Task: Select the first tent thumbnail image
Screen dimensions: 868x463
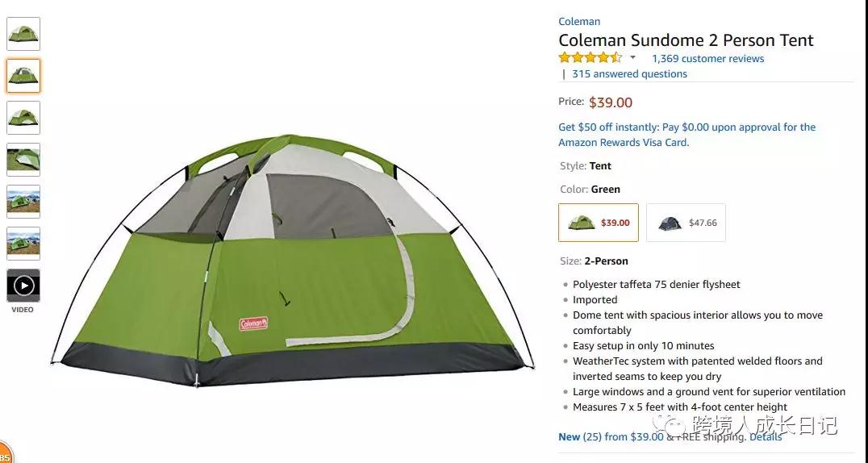Action: click(x=23, y=34)
